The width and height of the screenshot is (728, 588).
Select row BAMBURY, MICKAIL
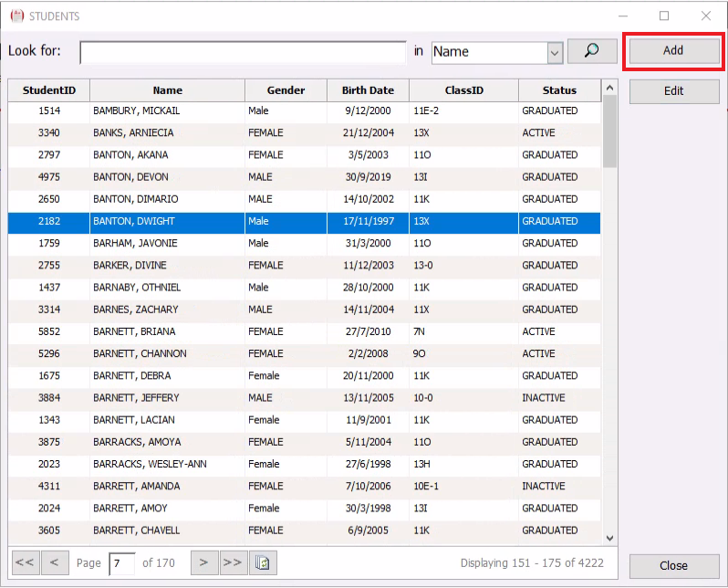pos(304,111)
